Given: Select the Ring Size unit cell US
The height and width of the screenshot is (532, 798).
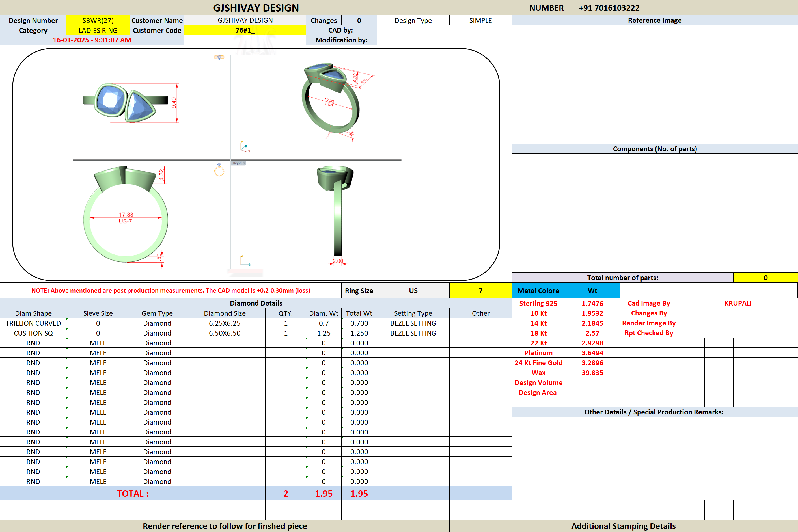Looking at the screenshot, I should 413,291.
